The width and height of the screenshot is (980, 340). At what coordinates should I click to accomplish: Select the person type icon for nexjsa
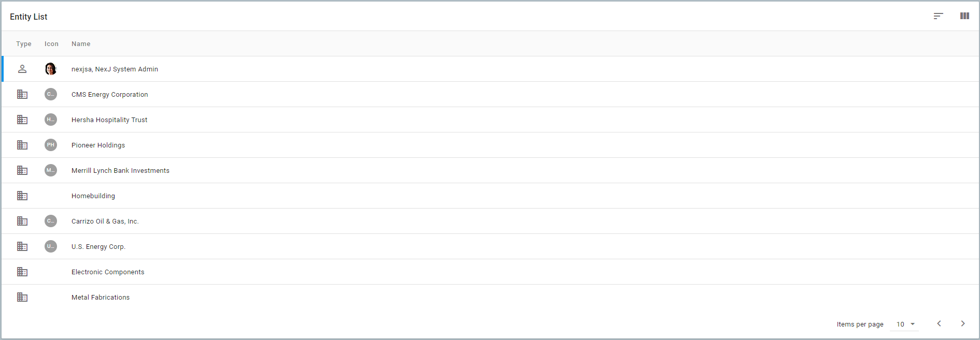point(22,68)
